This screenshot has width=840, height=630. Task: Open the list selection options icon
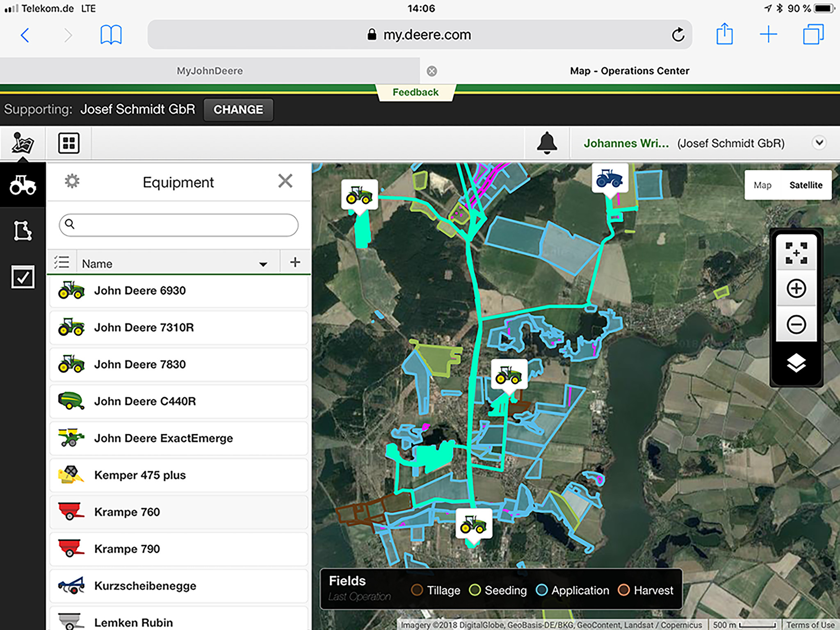(62, 262)
